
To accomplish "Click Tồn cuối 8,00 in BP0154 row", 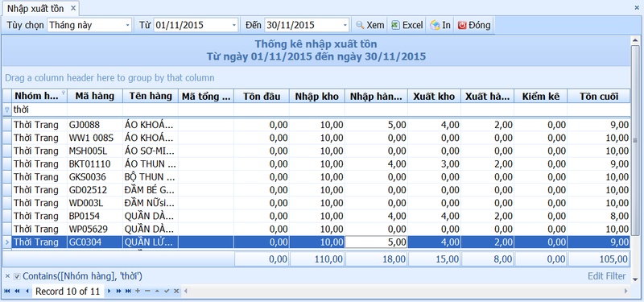I will pos(598,216).
